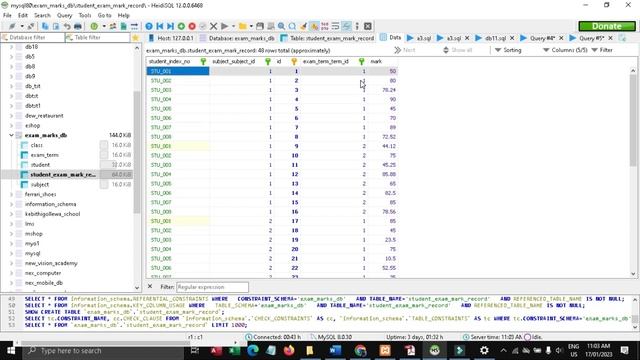
Task: Click green plus insert row icon
Action: (181, 26)
